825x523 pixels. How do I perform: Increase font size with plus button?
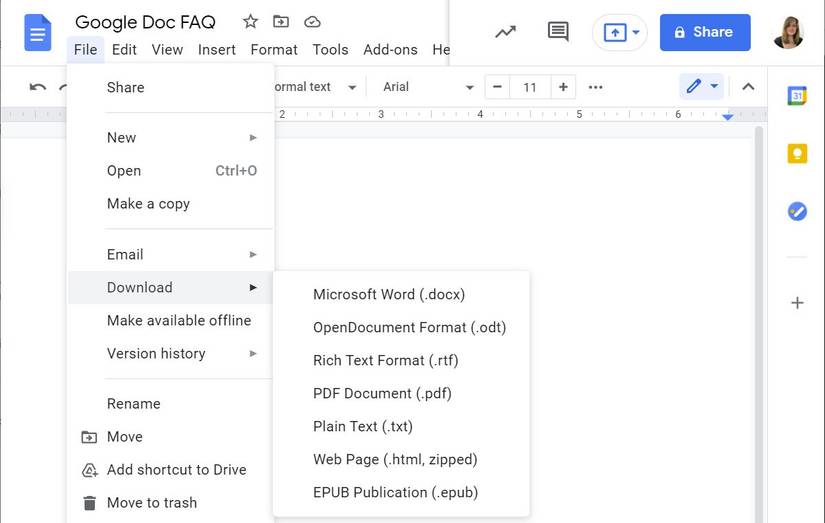[563, 87]
